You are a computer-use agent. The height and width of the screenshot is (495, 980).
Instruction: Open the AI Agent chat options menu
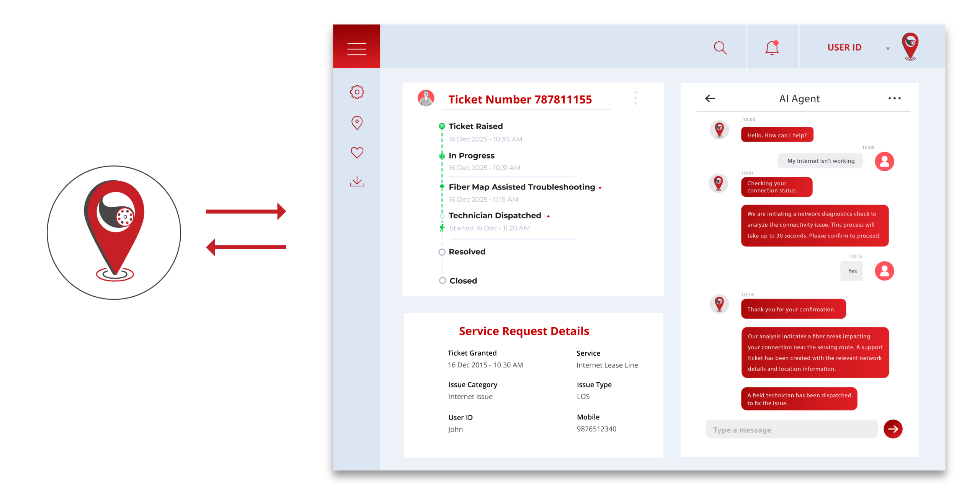(894, 98)
